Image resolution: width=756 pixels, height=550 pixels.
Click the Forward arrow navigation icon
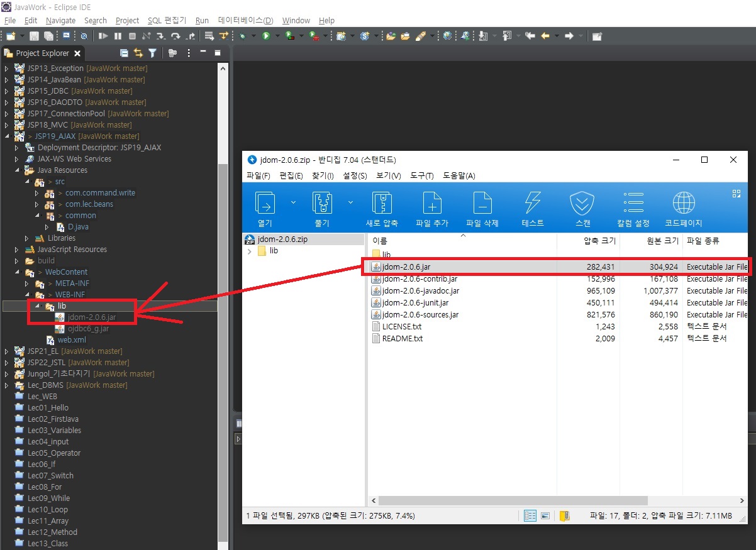pyautogui.click(x=569, y=36)
